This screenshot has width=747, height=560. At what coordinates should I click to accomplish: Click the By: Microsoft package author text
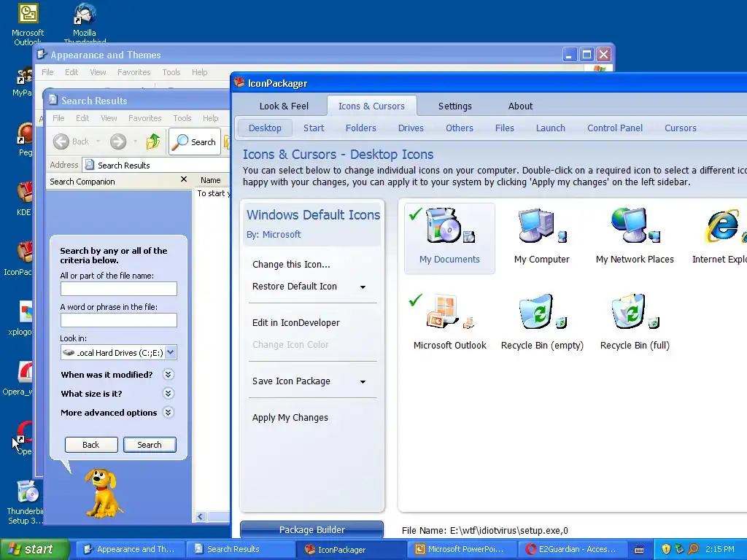click(274, 234)
